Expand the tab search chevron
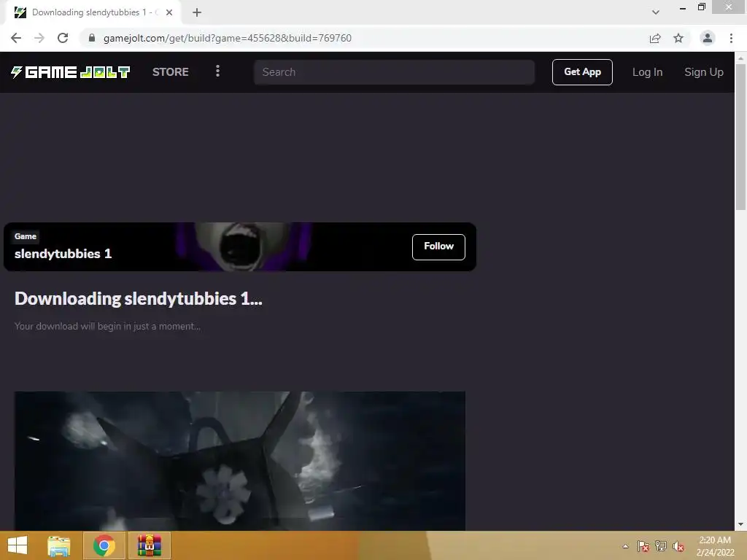The image size is (747, 560). pos(656,12)
